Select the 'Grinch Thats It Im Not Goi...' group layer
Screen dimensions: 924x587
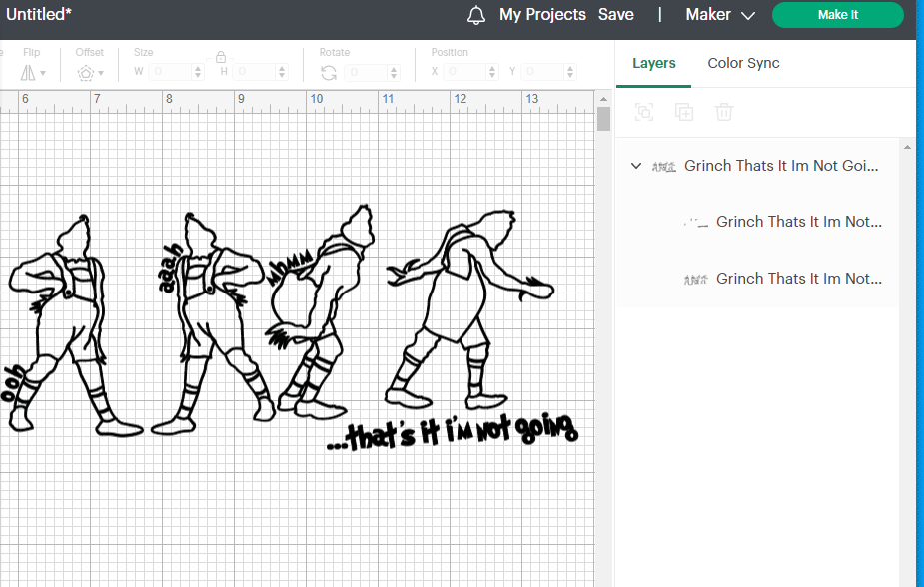click(x=758, y=166)
